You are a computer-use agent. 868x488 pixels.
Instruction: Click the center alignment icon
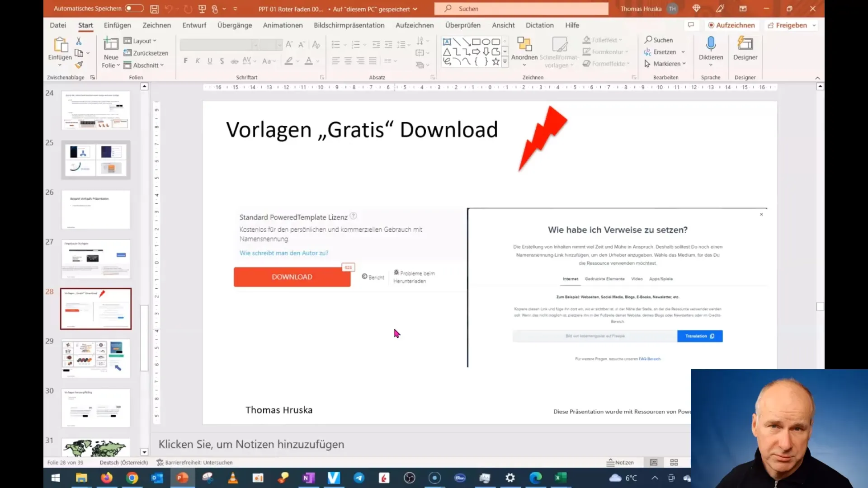(348, 61)
